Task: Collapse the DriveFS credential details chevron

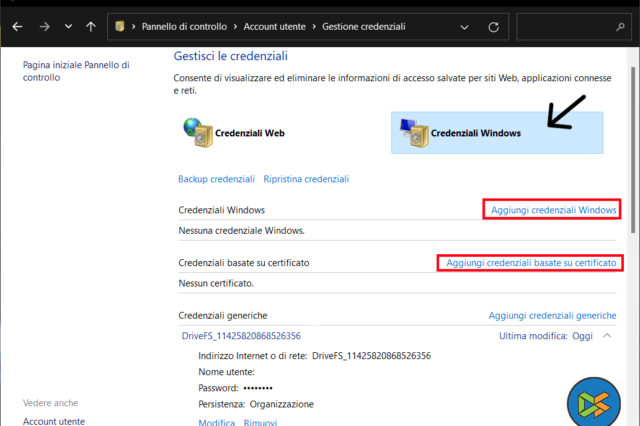Action: point(607,336)
